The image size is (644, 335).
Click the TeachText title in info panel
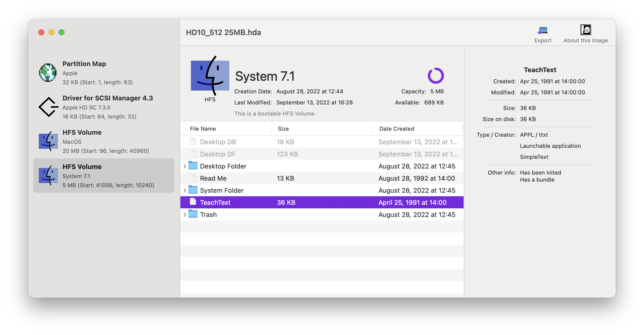point(540,70)
